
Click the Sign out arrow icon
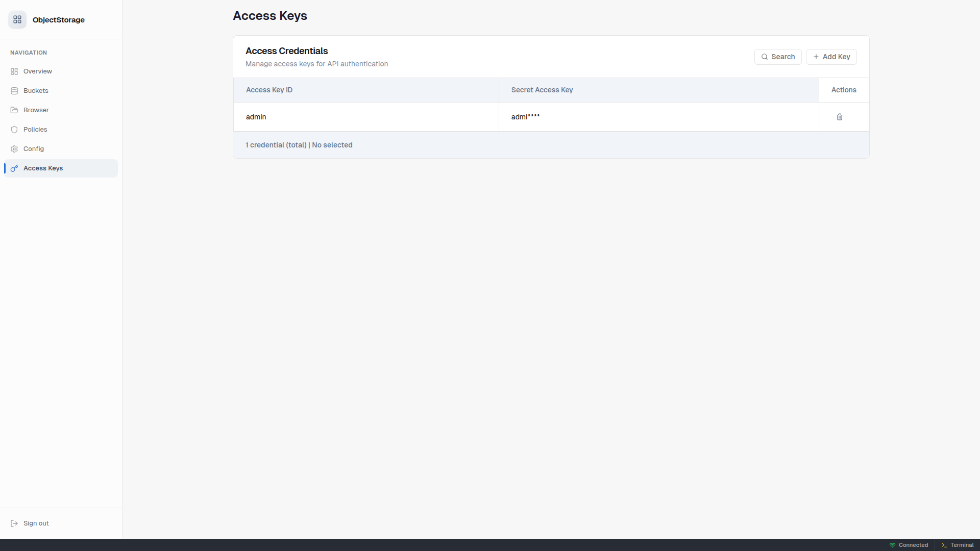click(x=14, y=523)
